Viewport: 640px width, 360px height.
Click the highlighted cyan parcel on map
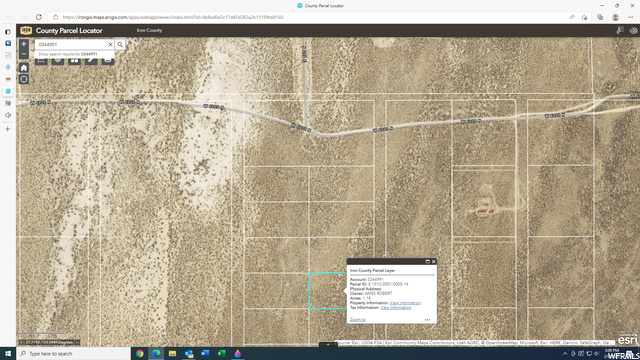point(327,291)
